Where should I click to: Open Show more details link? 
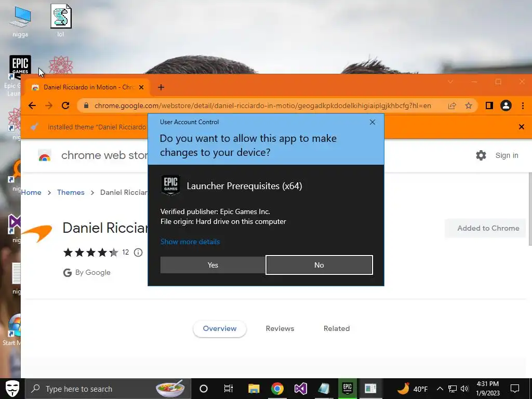(190, 242)
